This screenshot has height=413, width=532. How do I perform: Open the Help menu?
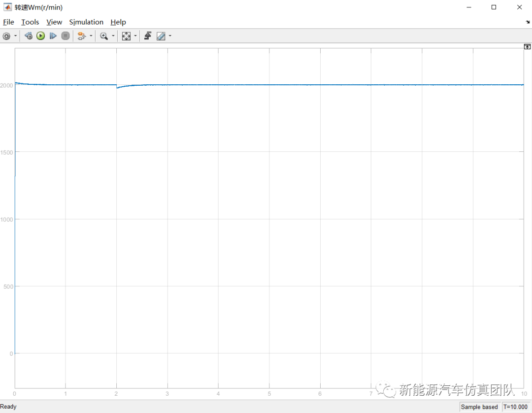pos(118,22)
